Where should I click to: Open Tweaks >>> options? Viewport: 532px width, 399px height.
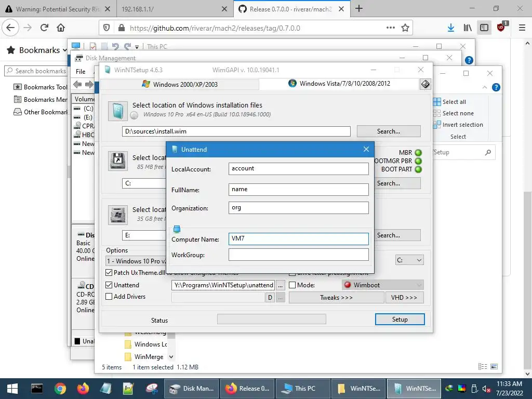336,298
